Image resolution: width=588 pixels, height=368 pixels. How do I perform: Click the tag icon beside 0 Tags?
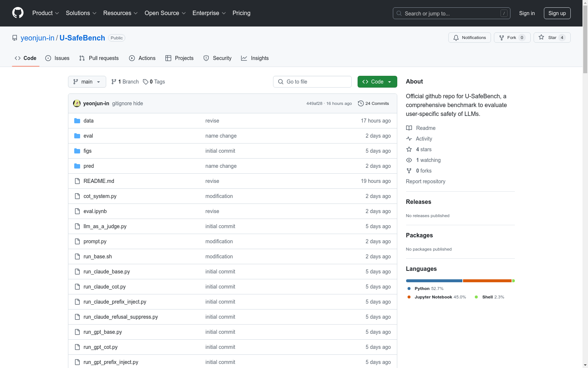click(146, 82)
